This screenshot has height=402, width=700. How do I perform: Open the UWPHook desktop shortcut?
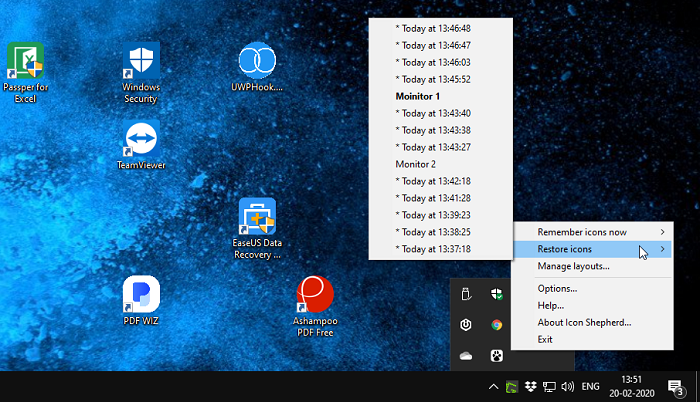click(x=257, y=62)
